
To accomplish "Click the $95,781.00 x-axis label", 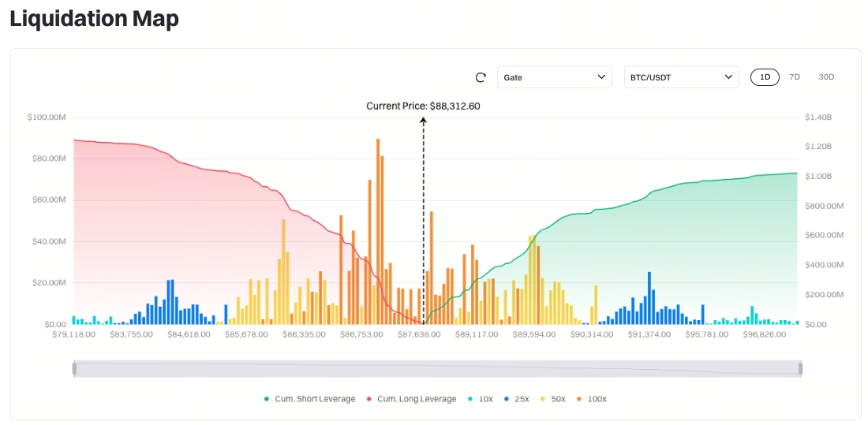I will coord(707,335).
